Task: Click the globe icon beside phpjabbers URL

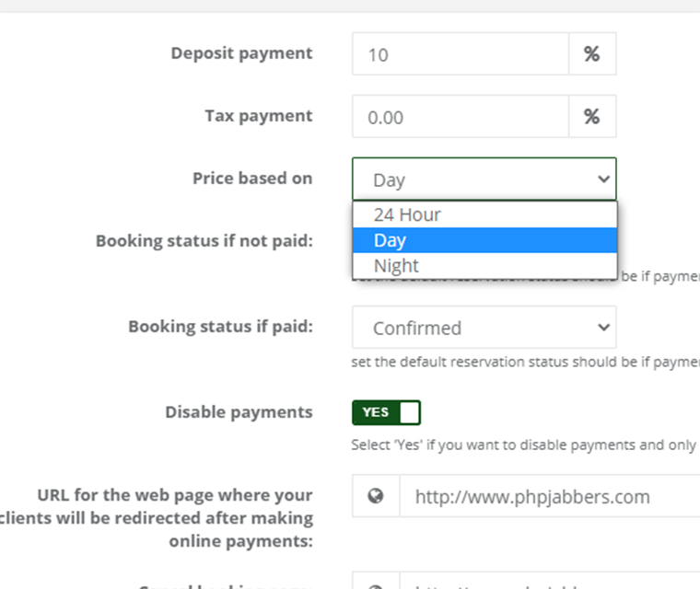Action: pos(376,496)
